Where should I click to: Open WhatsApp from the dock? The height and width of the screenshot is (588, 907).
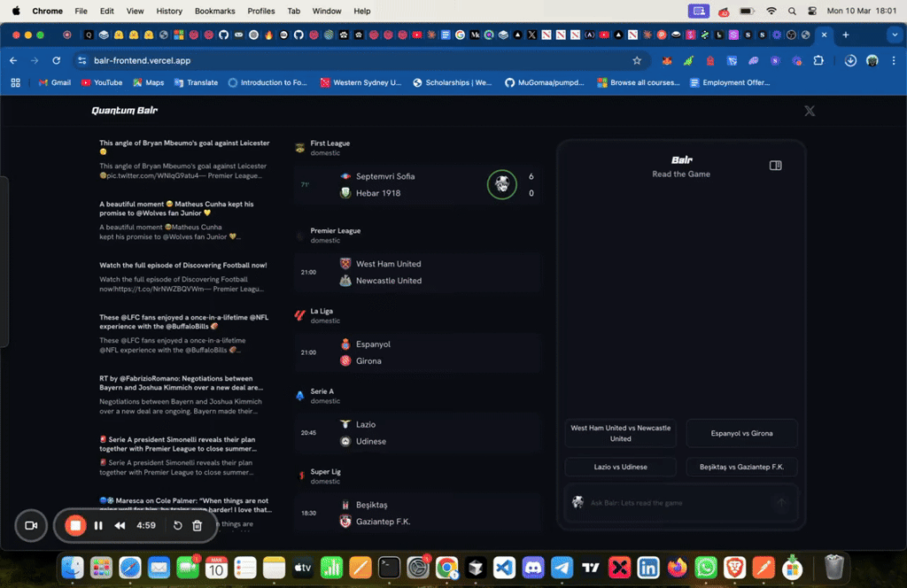point(706,568)
